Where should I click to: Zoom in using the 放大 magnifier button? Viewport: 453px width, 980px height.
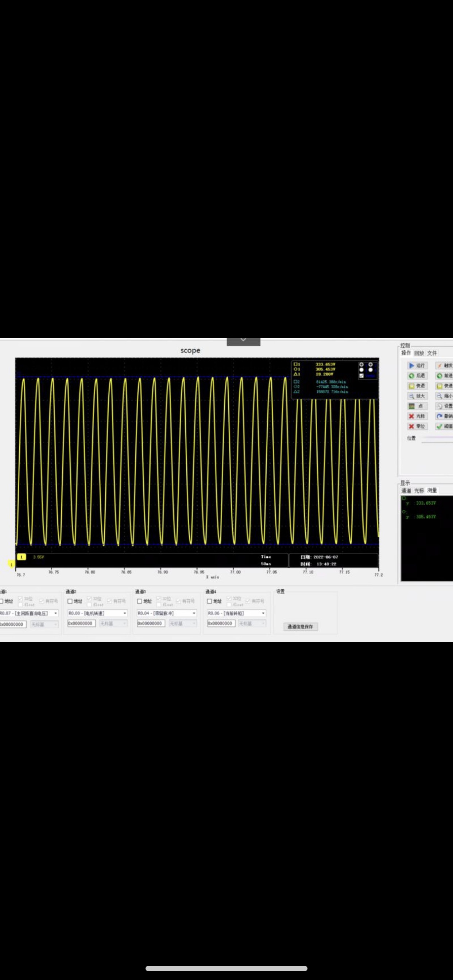417,396
